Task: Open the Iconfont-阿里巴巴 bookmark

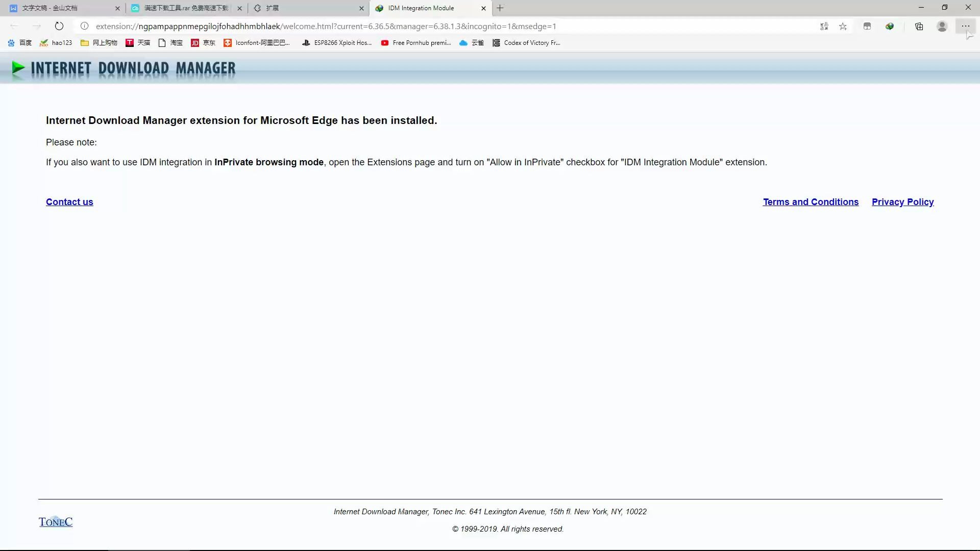Action: pyautogui.click(x=257, y=43)
